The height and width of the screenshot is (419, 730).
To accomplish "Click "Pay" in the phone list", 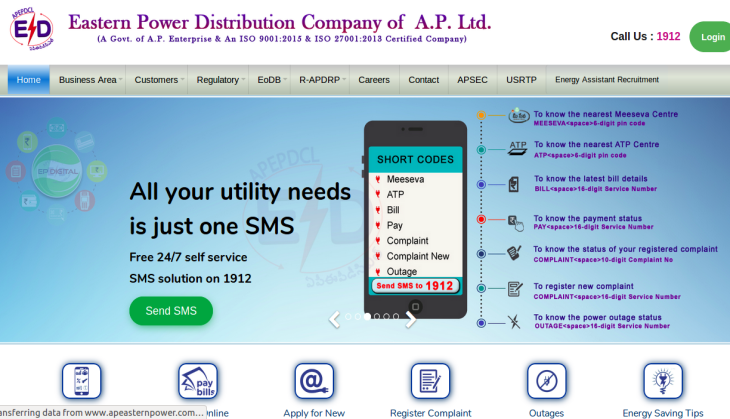I will [394, 226].
